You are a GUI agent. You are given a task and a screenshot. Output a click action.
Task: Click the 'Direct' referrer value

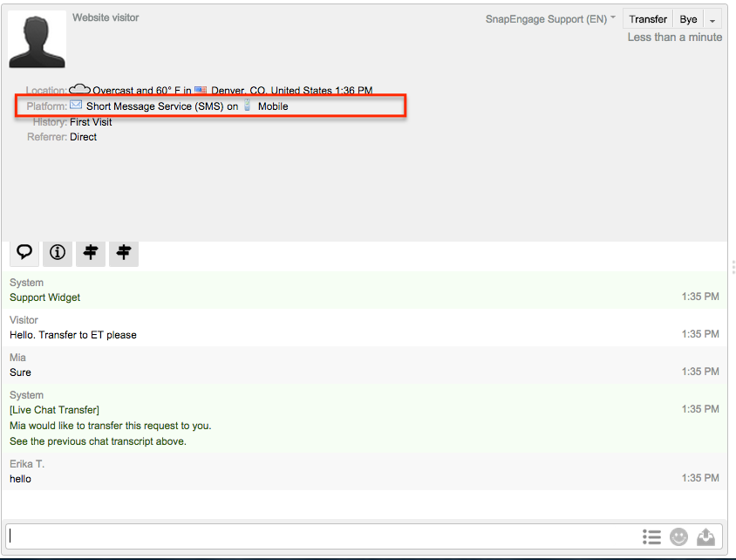point(83,137)
